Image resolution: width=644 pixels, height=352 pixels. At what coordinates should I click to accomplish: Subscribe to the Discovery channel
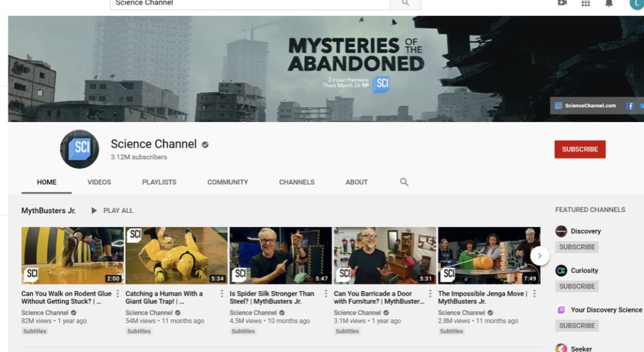pos(577,247)
